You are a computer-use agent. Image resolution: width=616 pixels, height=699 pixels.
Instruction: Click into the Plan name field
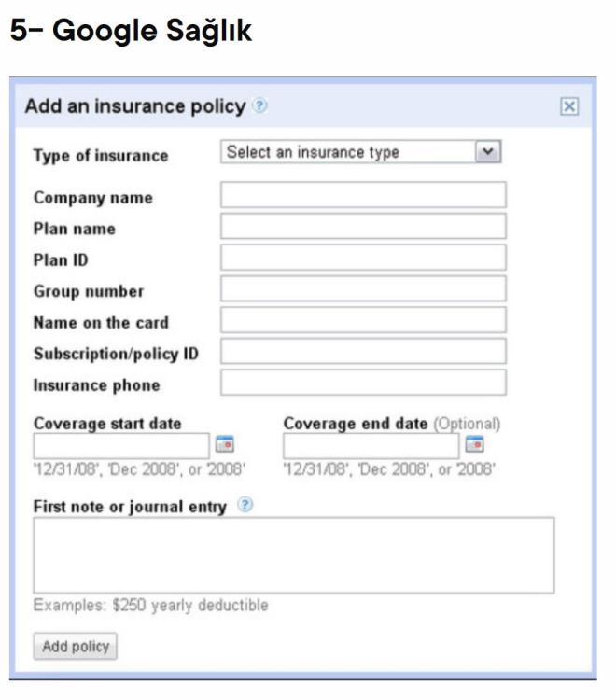363,226
